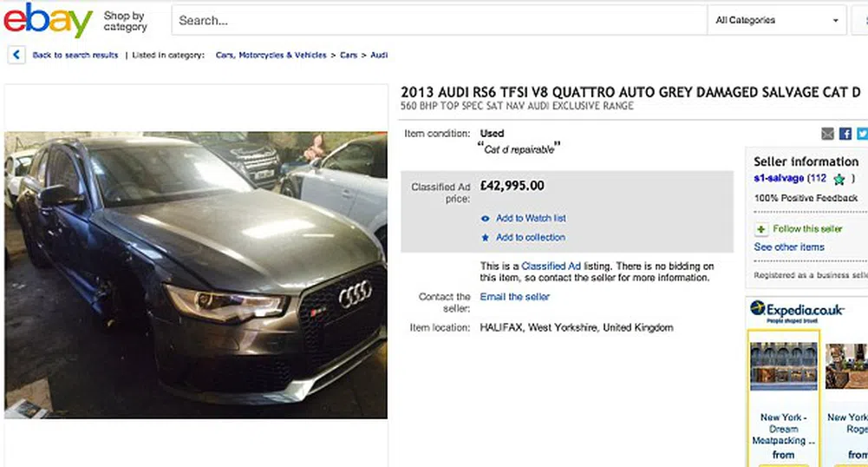The width and height of the screenshot is (868, 467).
Task: Email the seller link
Action: coord(515,297)
